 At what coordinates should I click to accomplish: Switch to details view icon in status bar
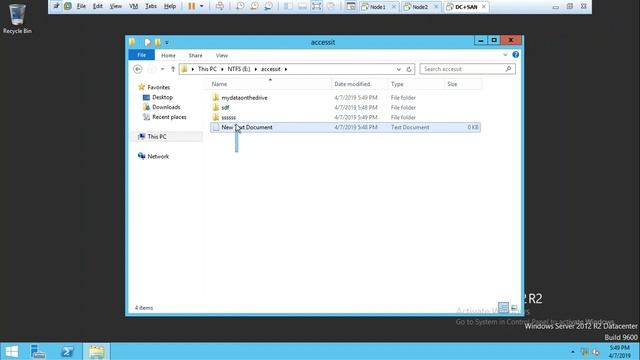(x=503, y=307)
